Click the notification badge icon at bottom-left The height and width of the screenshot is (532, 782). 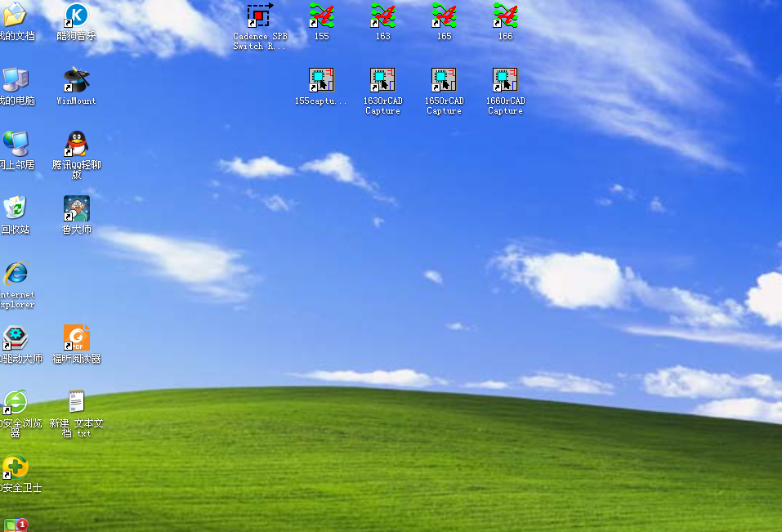coord(16,525)
